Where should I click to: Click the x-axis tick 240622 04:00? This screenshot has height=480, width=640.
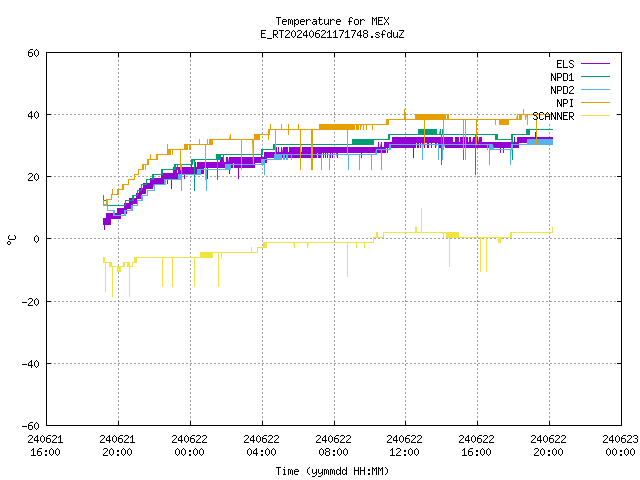261,446
